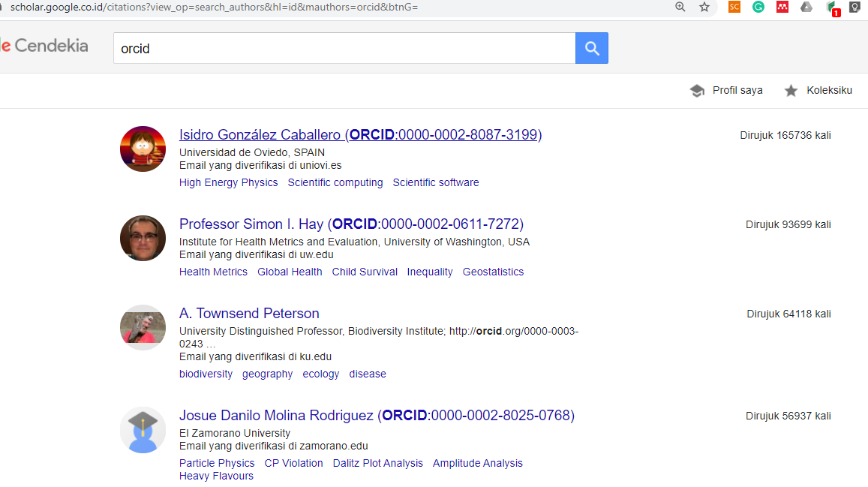Select the High Energy Physics topic

228,182
